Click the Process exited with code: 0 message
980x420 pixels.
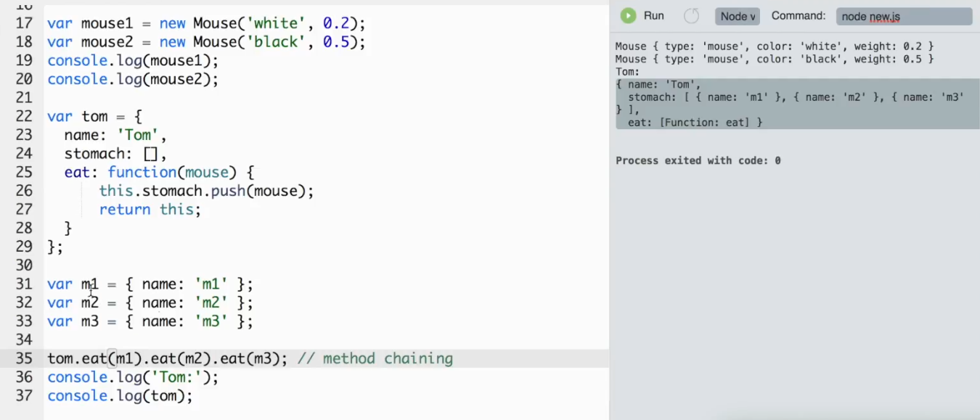pos(698,160)
